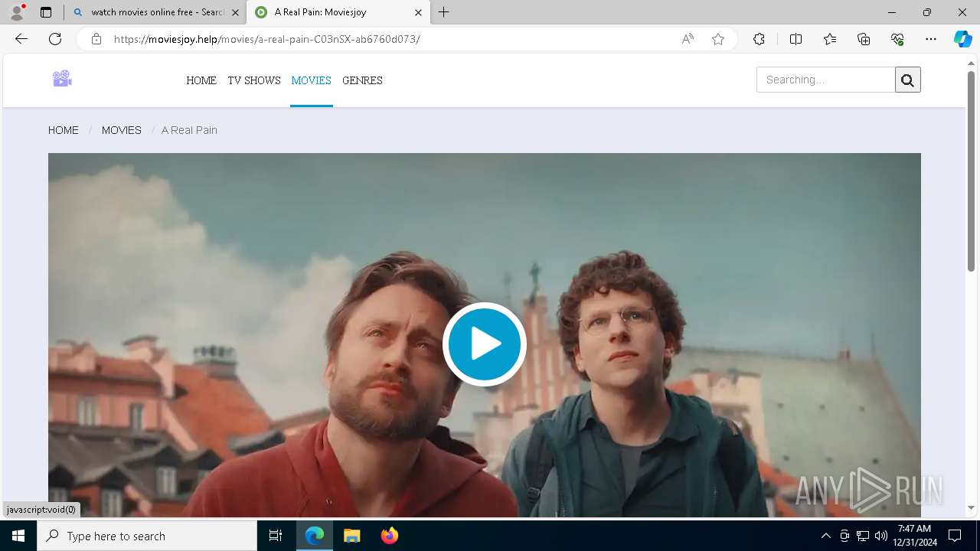Close the watch movies online free tab
The width and height of the screenshot is (980, 551).
235,12
